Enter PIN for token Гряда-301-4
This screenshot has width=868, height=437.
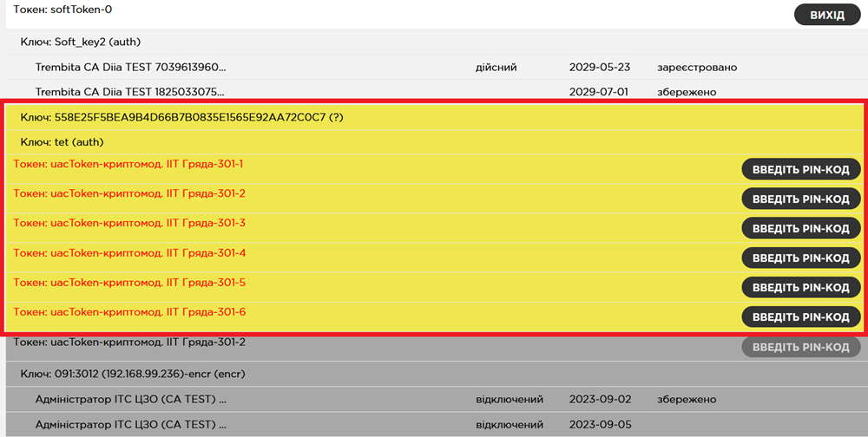[800, 258]
